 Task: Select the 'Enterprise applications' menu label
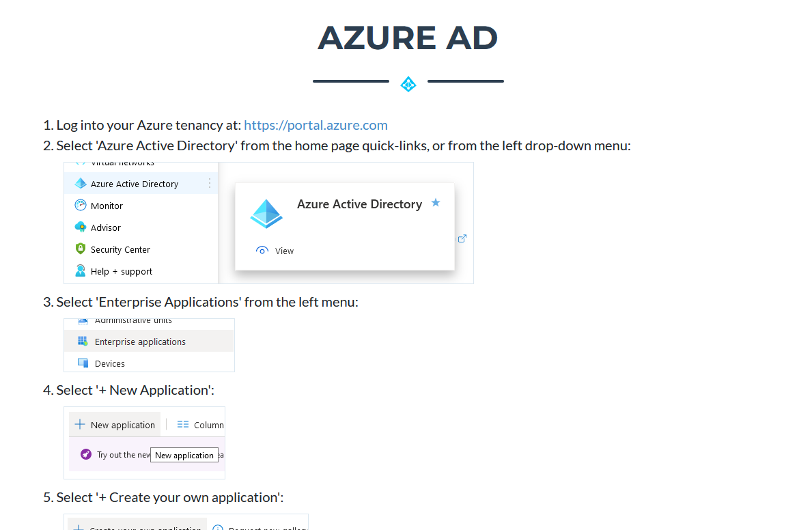(140, 342)
